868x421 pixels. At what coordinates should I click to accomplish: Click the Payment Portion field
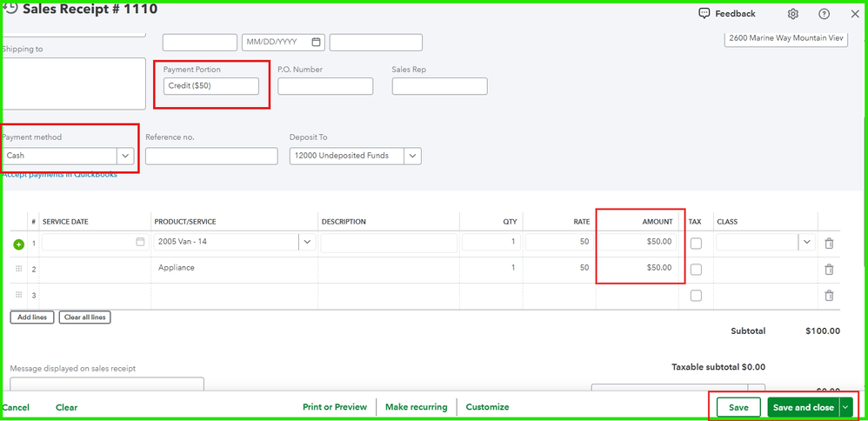210,86
